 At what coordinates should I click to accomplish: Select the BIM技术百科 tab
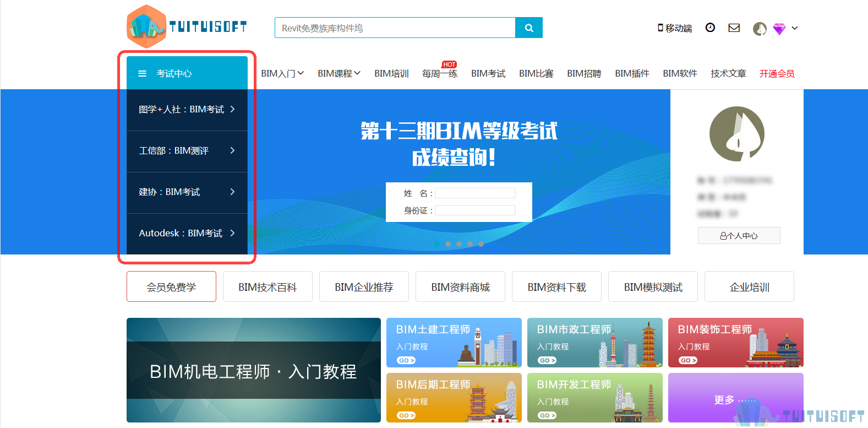tap(268, 286)
